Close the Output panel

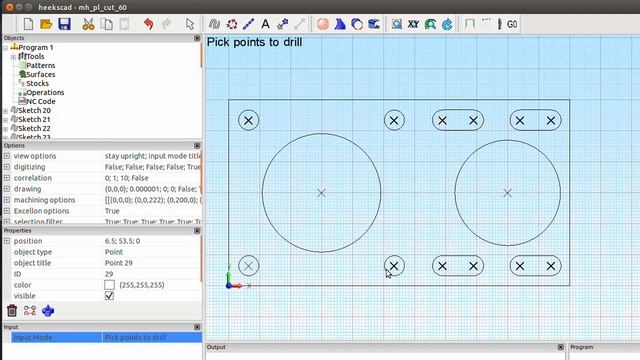point(561,347)
